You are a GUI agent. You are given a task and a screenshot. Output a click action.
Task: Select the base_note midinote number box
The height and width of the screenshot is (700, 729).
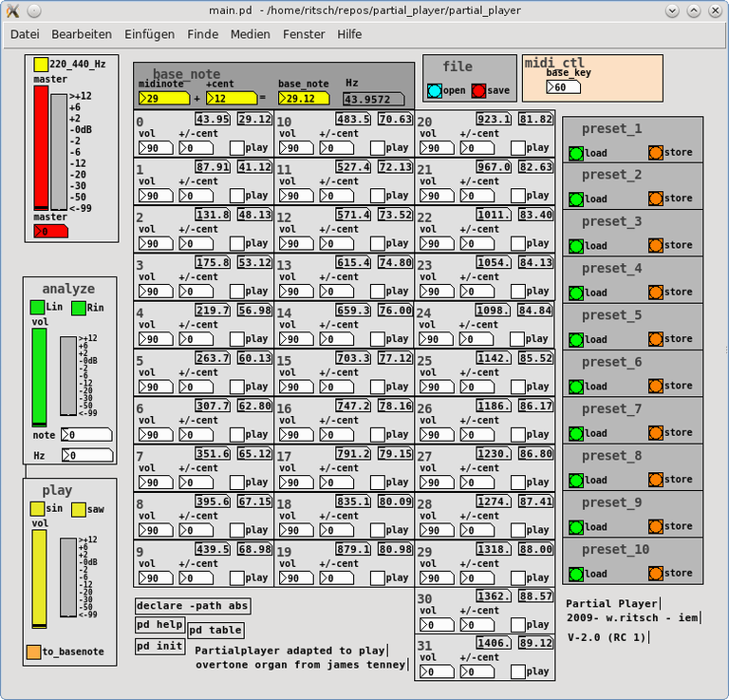click(x=163, y=98)
